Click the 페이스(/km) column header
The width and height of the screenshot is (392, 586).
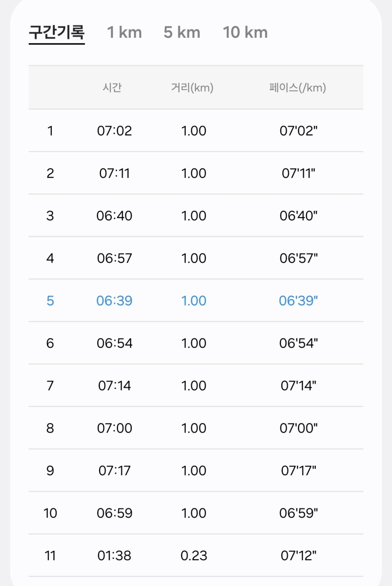tap(298, 88)
